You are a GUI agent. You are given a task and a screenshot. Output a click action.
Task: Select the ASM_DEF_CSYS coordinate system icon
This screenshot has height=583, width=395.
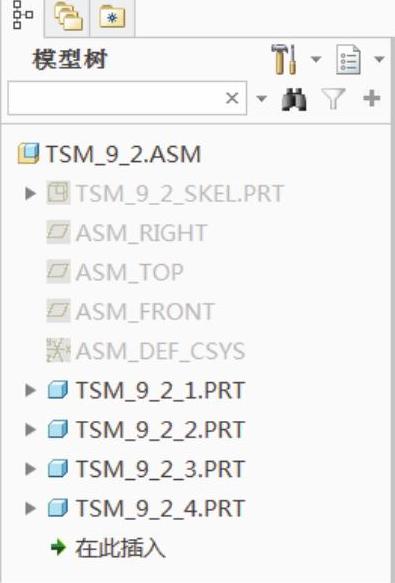tap(58, 350)
